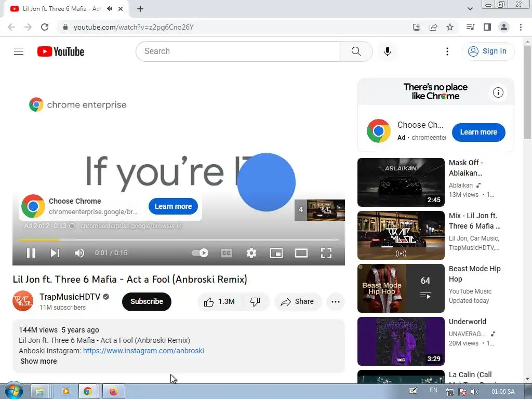Open player settings gear
Image resolution: width=532 pixels, height=399 pixels.
251,253
